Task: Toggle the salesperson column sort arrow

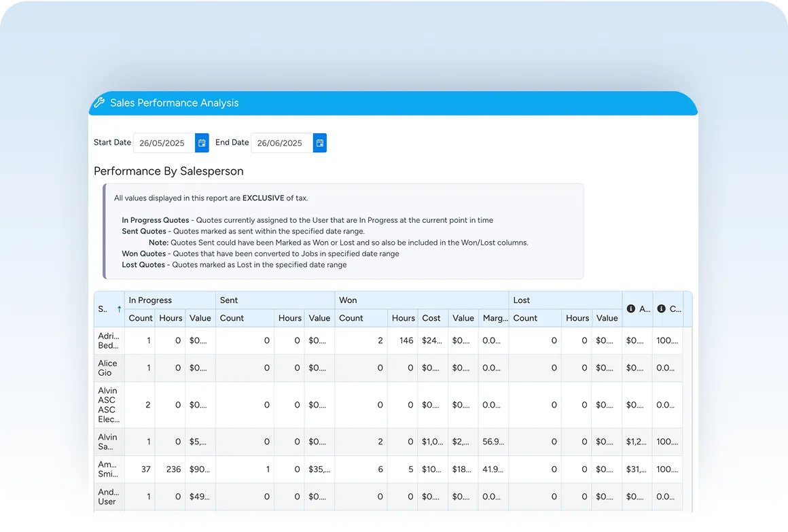Action: (119, 308)
